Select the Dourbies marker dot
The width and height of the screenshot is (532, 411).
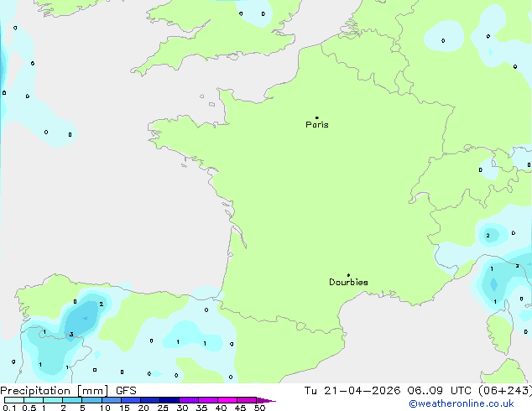(348, 275)
